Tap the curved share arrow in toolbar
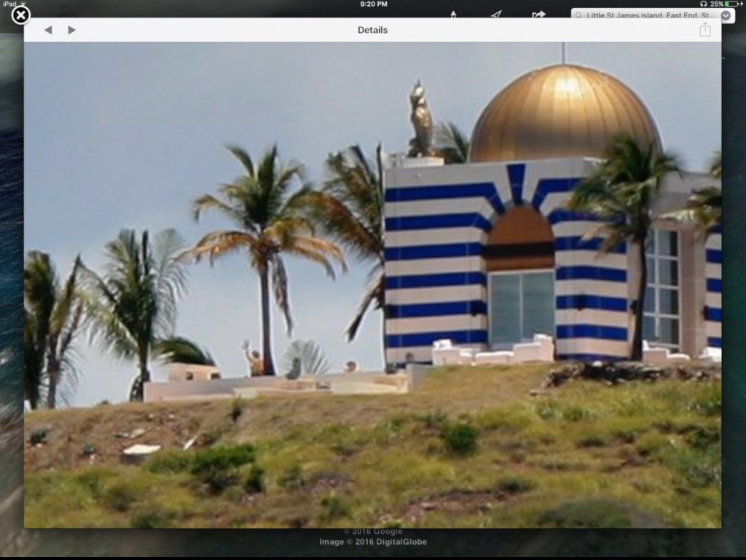Screen dimensions: 746x560 click(539, 15)
